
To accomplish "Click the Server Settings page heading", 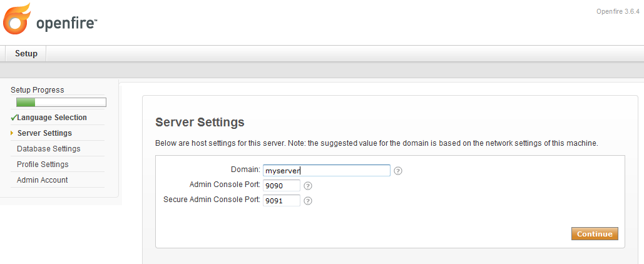I will point(200,122).
